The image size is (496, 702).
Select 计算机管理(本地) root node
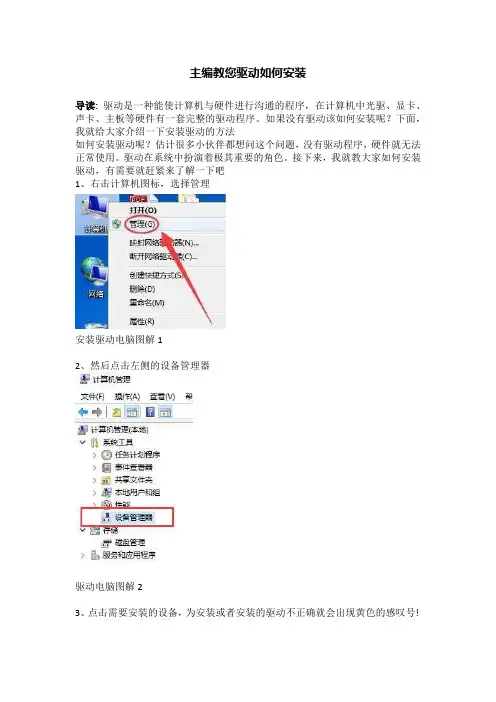pyautogui.click(x=114, y=430)
